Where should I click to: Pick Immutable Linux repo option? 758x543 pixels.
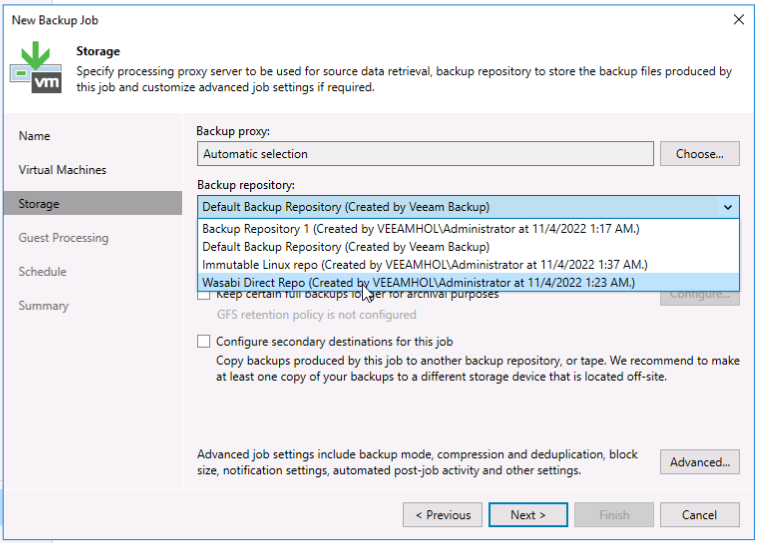click(468, 264)
